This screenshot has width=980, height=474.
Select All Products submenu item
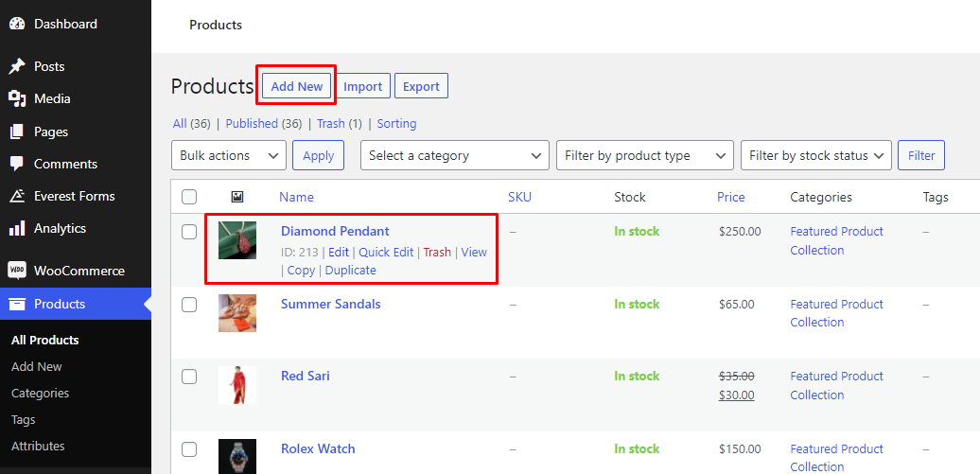45,341
